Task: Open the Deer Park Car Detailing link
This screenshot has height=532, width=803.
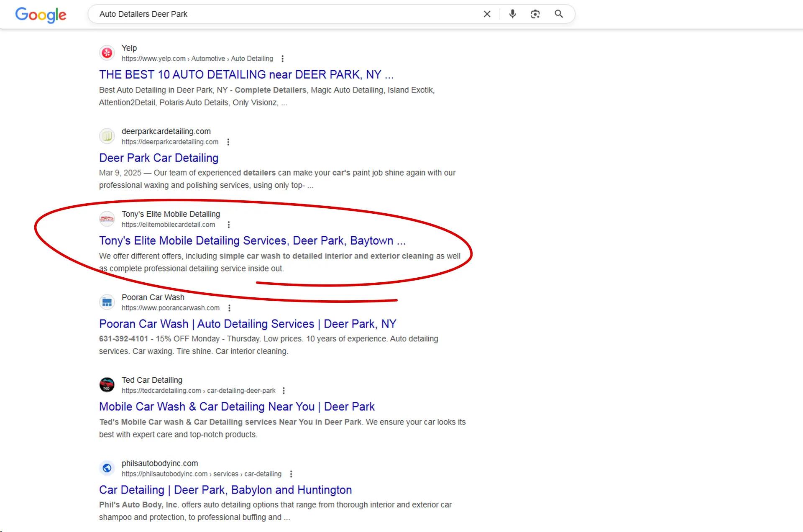Action: point(159,158)
